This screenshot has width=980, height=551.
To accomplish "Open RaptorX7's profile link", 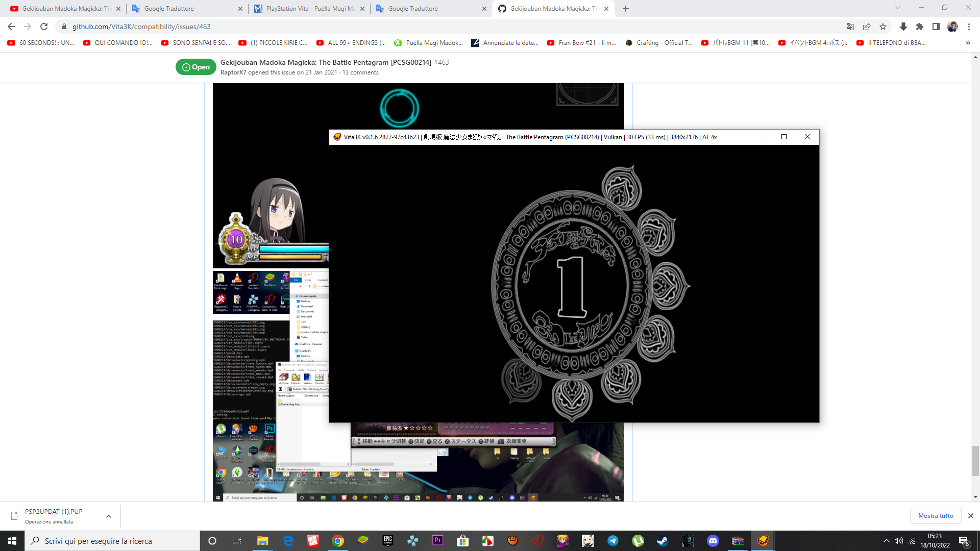I will [234, 72].
